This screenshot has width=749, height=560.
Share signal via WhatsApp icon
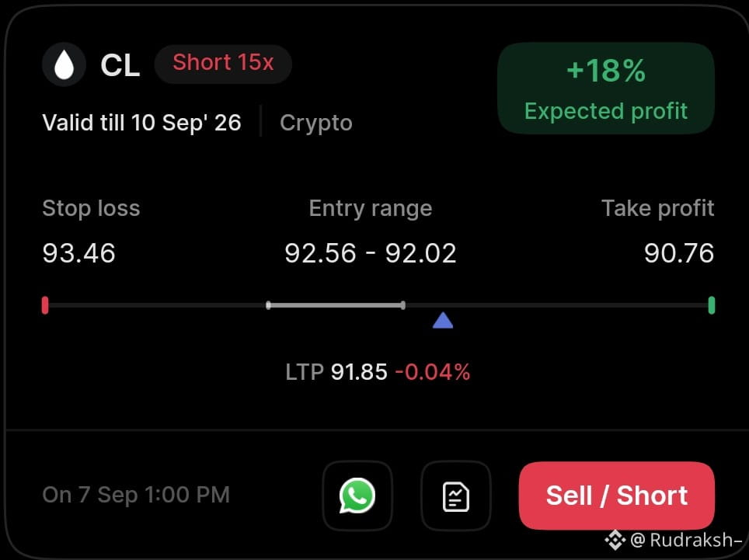(x=357, y=496)
